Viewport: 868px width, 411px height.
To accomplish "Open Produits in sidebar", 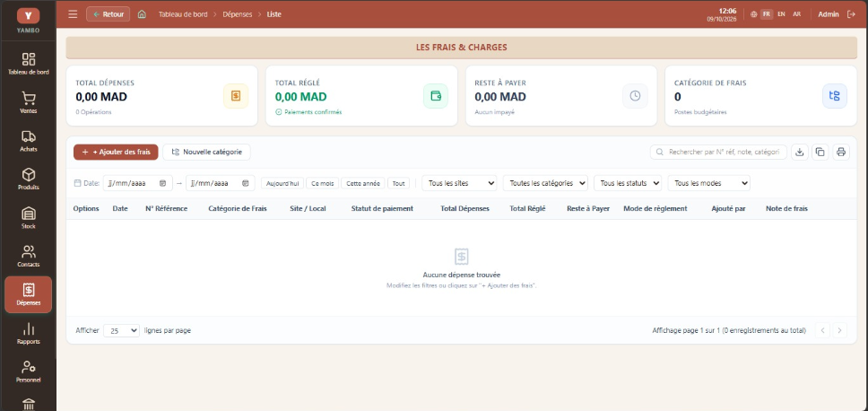I will point(28,179).
